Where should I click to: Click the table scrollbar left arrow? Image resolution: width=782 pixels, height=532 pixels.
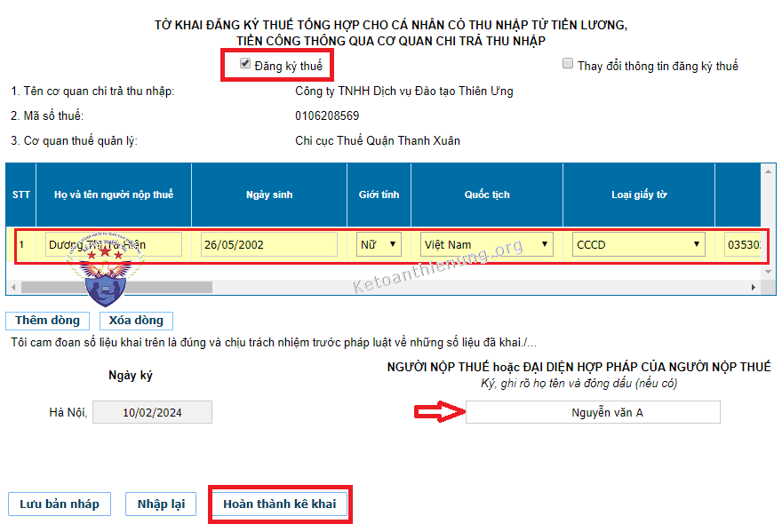[x=13, y=287]
